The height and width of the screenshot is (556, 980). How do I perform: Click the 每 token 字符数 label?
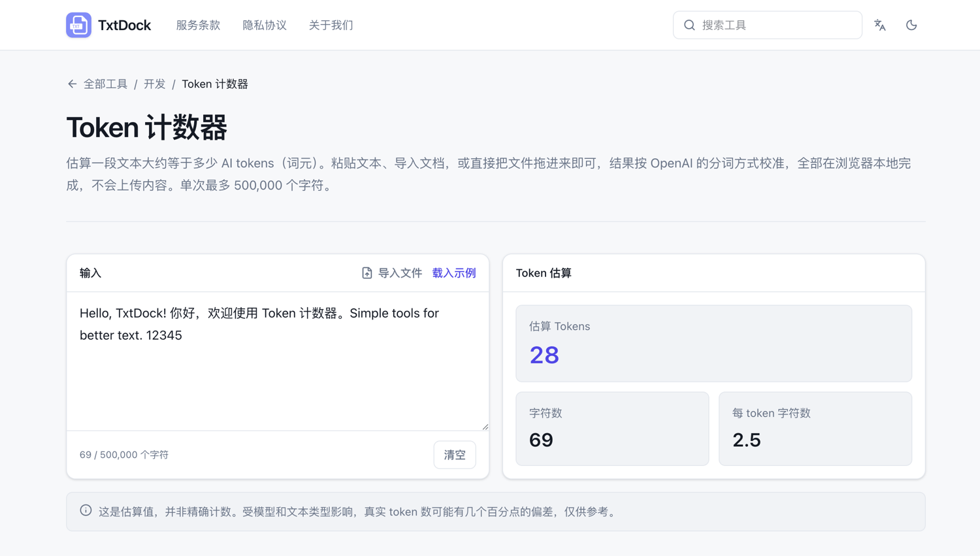(x=772, y=413)
